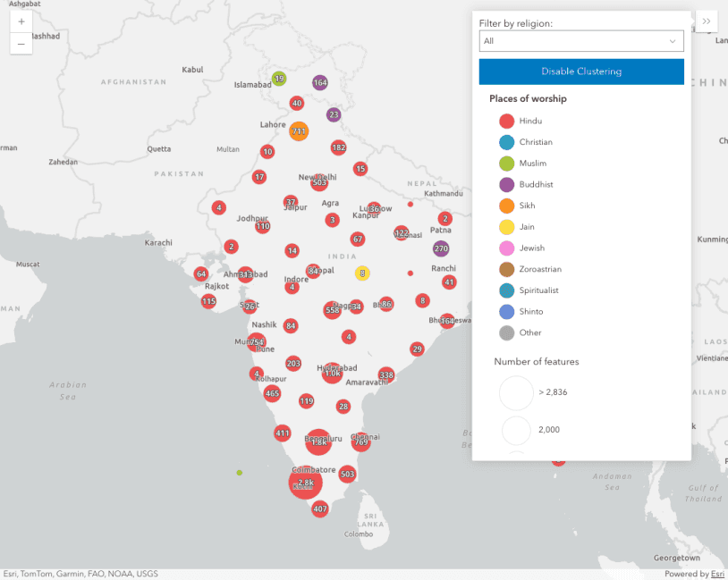Click the yellow Jain cluster labeled 8

(362, 273)
